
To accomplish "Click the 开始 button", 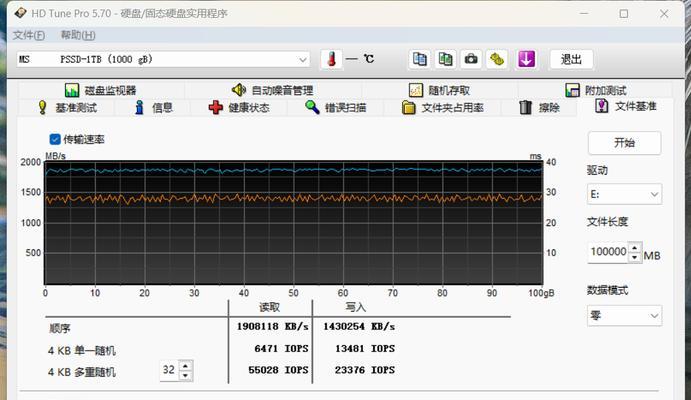I will (x=624, y=143).
